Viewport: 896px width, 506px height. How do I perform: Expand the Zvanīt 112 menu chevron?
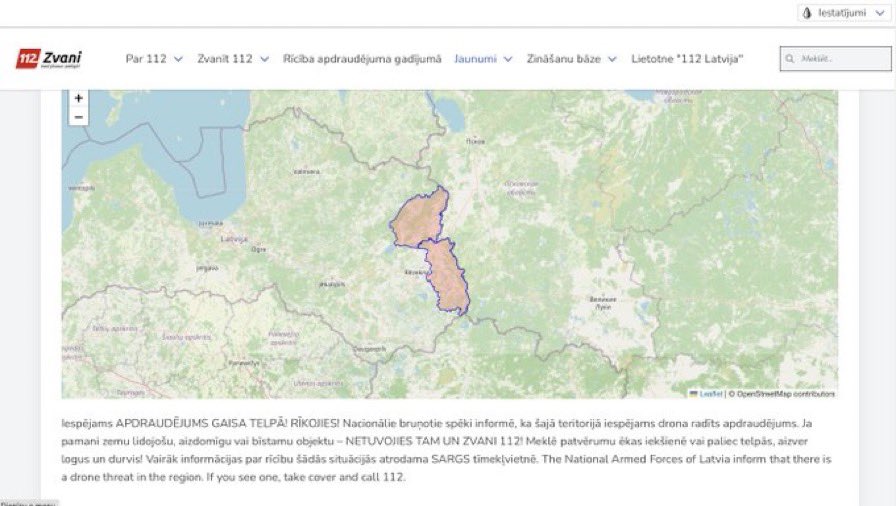tap(265, 59)
